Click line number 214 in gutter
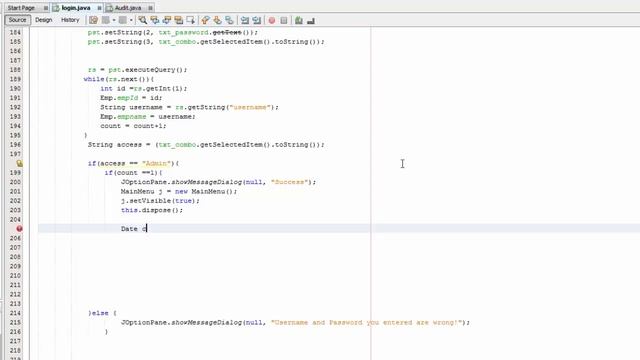Image resolution: width=640 pixels, height=360 pixels. click(x=15, y=313)
